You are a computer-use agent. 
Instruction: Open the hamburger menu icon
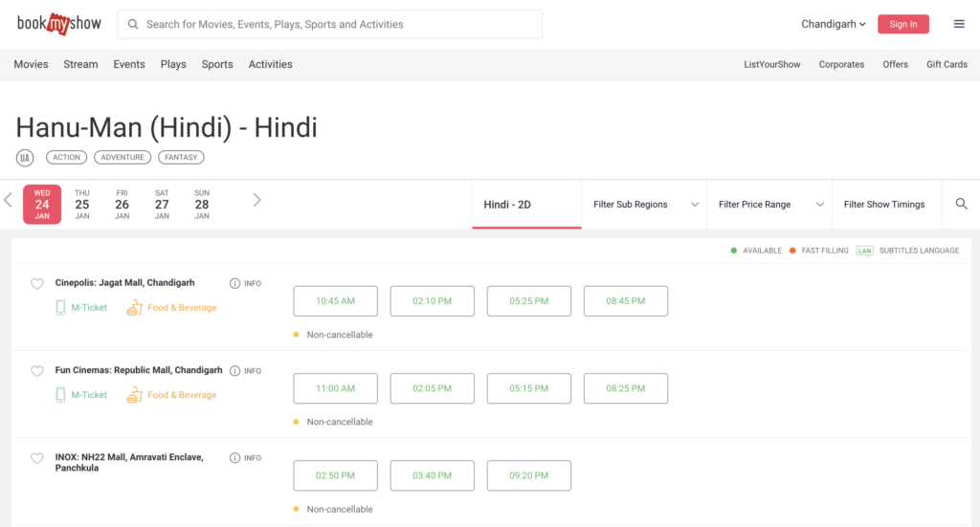[x=959, y=24]
